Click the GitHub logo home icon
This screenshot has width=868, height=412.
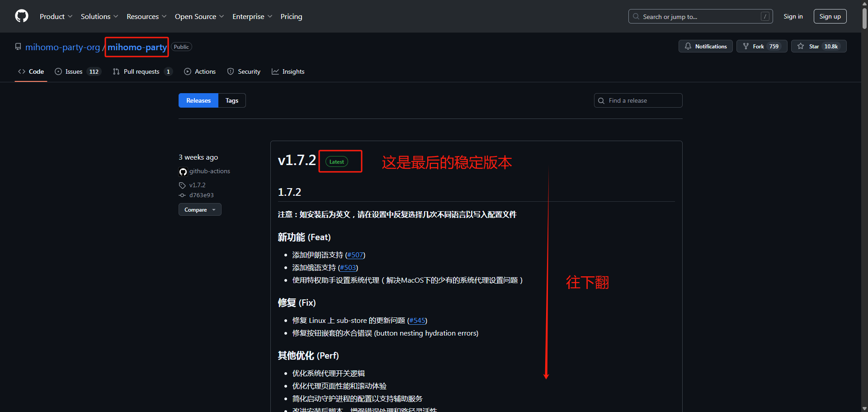(21, 16)
